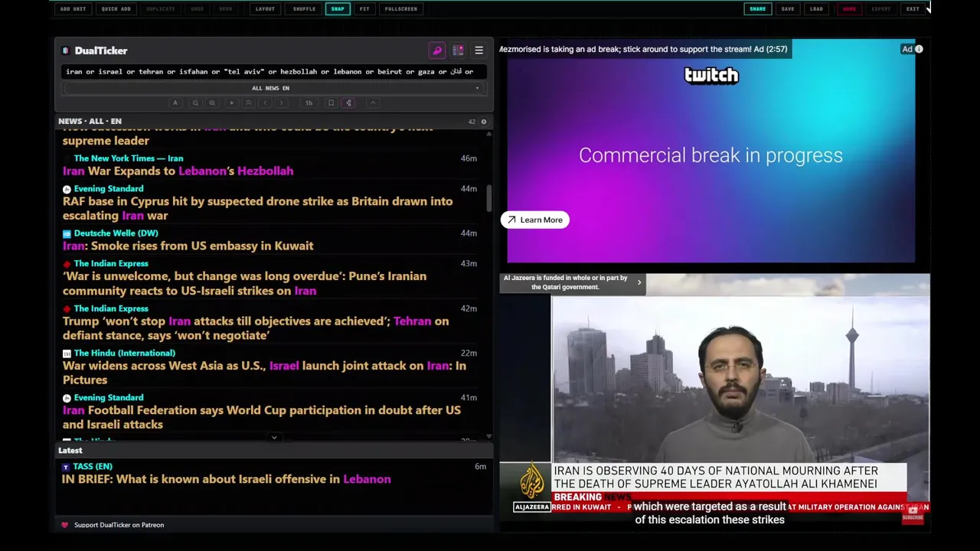Click the Evening Standard label above RAF headline
The width and height of the screenshot is (980, 551).
[109, 189]
